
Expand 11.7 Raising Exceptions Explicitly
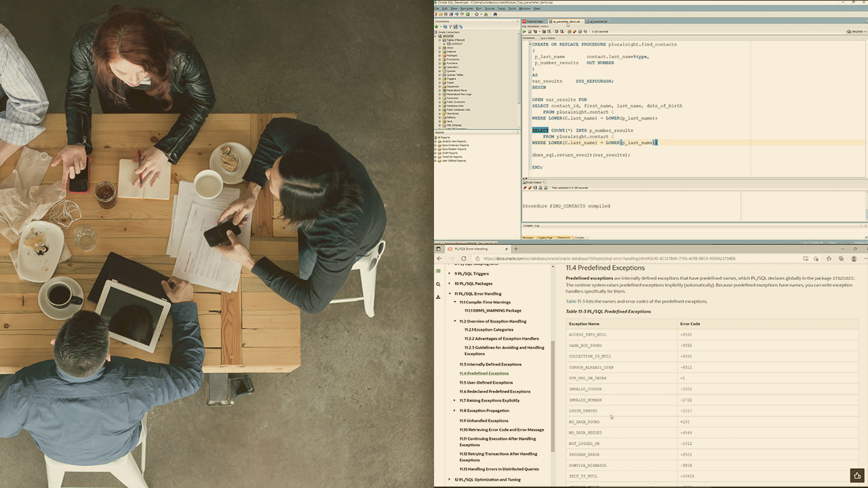coord(455,401)
